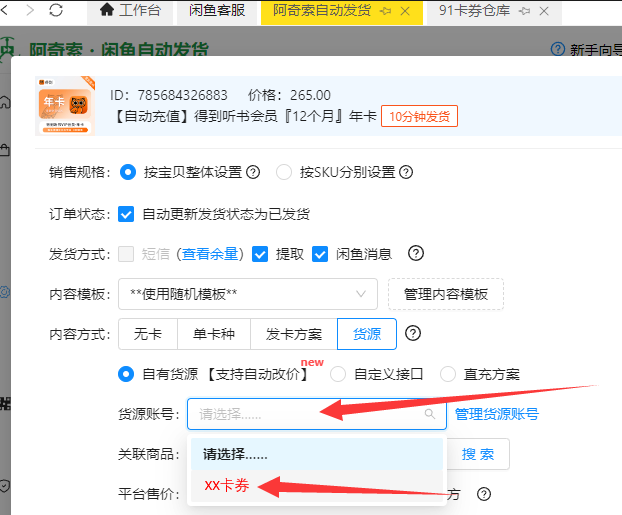This screenshot has height=515, width=622.
Task: Click the 管理货源账号 link
Action: pyautogui.click(x=496, y=414)
